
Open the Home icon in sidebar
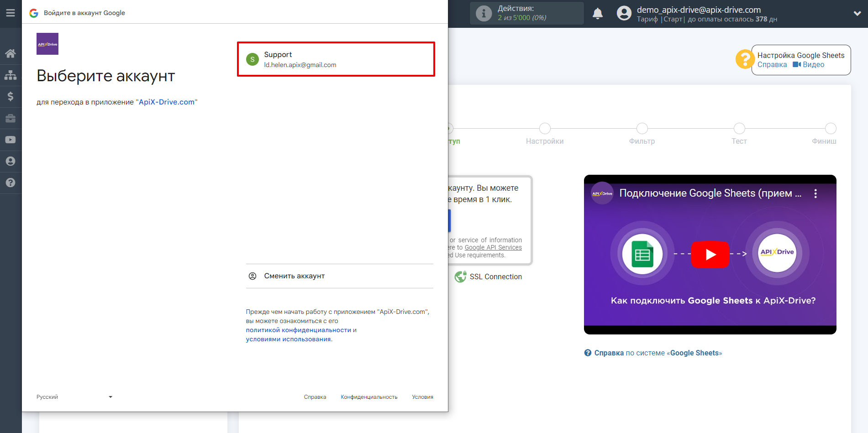tap(11, 53)
